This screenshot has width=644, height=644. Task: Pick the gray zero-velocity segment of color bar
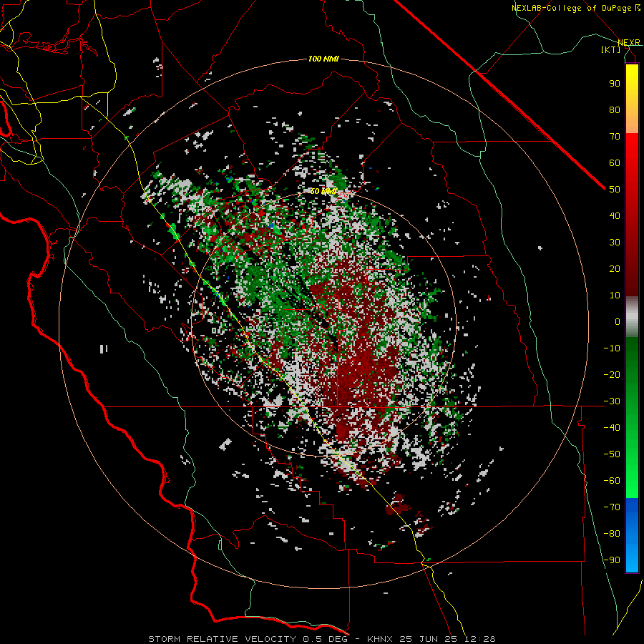632,316
